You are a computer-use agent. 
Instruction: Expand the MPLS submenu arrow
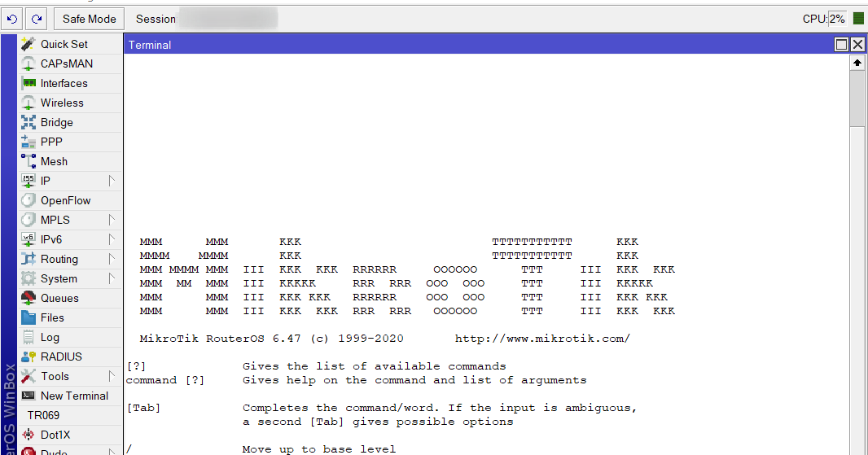[112, 220]
